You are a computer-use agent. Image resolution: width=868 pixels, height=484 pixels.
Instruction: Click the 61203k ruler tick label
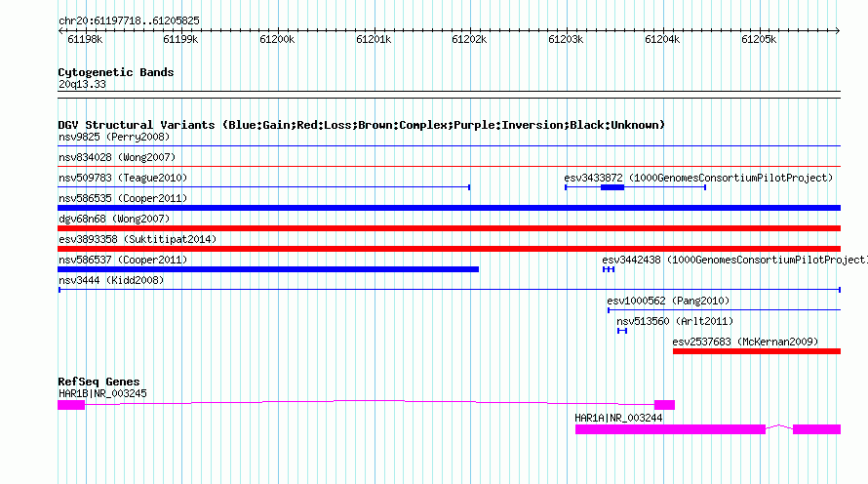click(566, 39)
